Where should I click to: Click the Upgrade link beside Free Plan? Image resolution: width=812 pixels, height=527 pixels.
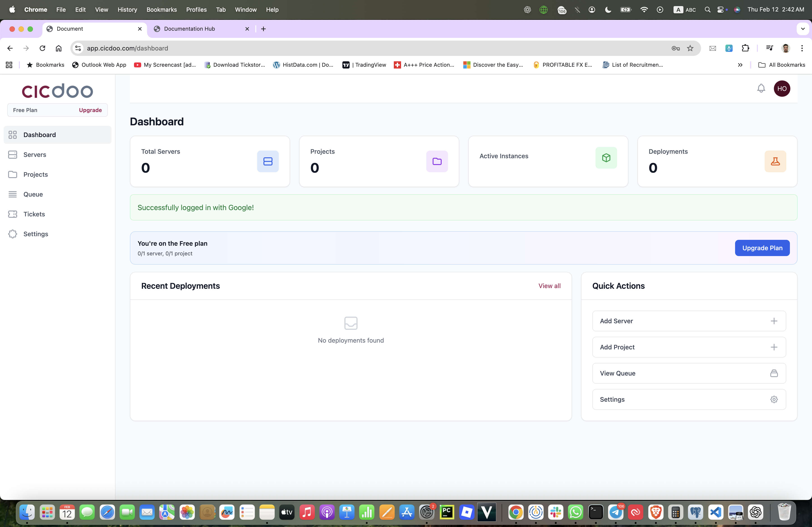(x=90, y=110)
